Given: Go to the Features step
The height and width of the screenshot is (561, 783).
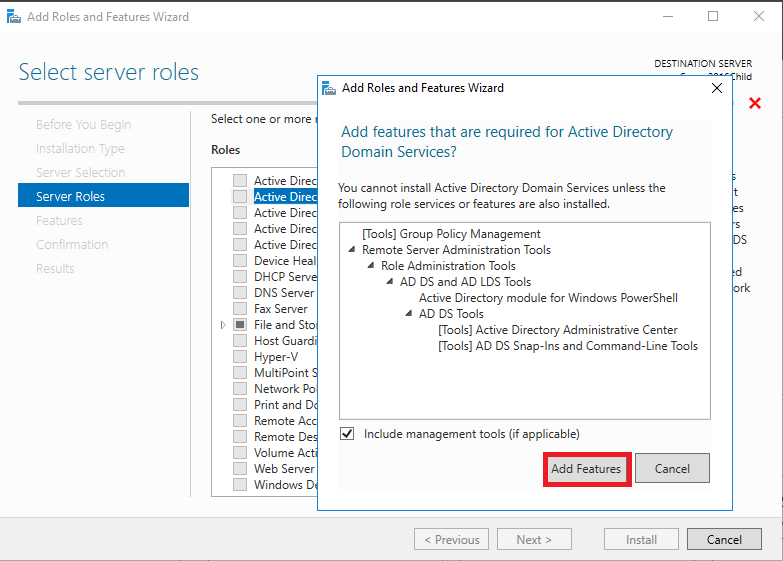Looking at the screenshot, I should 59,220.
